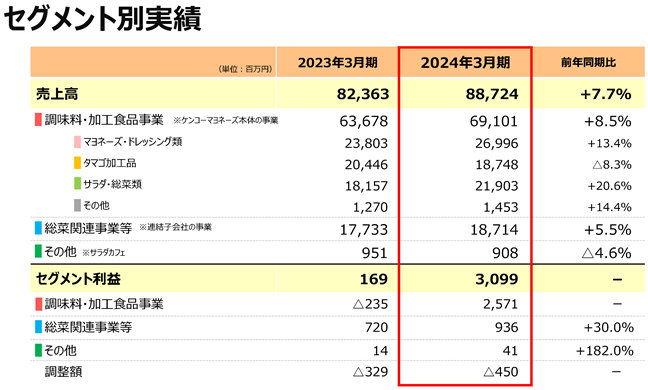
Task: Click the 3,099 segment profit value
Action: [496, 279]
